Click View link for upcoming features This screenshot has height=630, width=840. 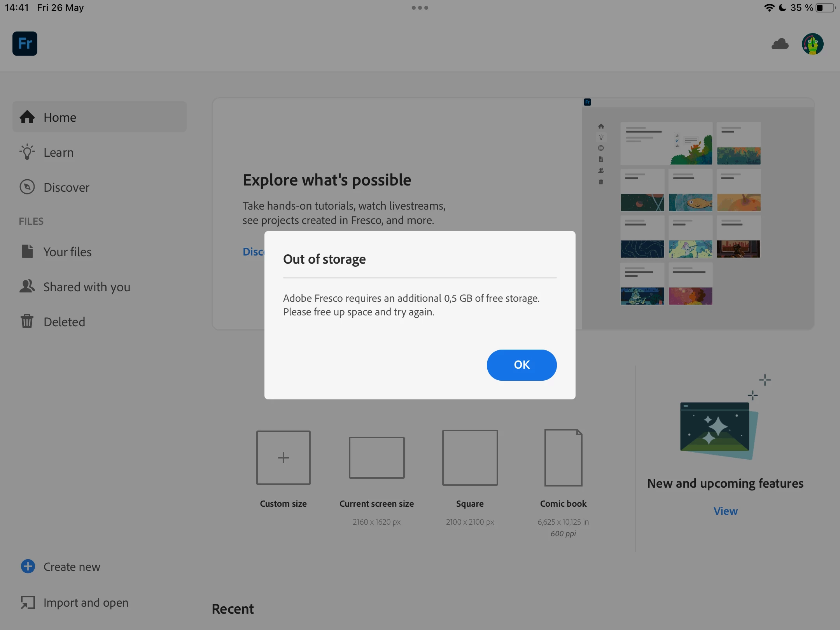[725, 511]
